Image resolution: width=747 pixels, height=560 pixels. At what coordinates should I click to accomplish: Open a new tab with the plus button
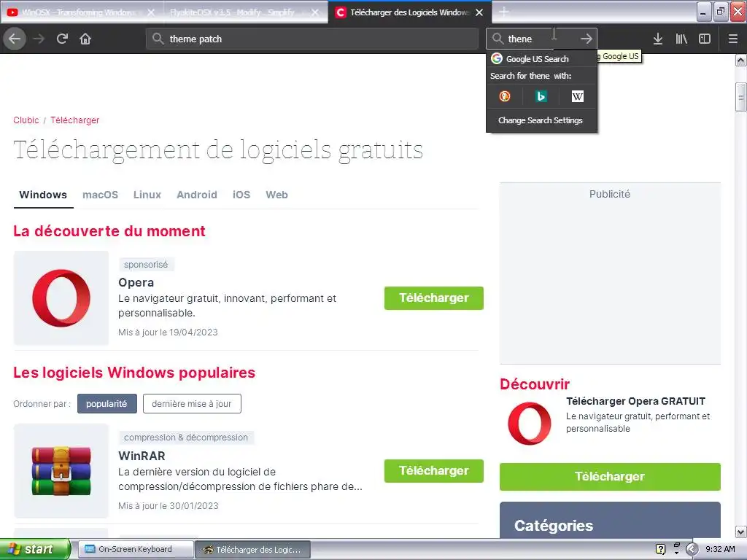503,12
